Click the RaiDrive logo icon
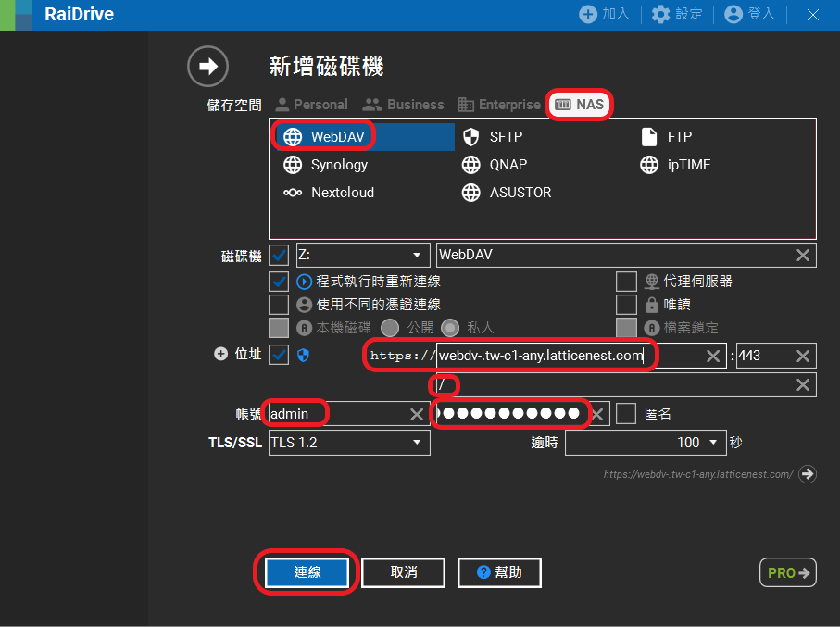The image size is (840, 627). tap(16, 16)
